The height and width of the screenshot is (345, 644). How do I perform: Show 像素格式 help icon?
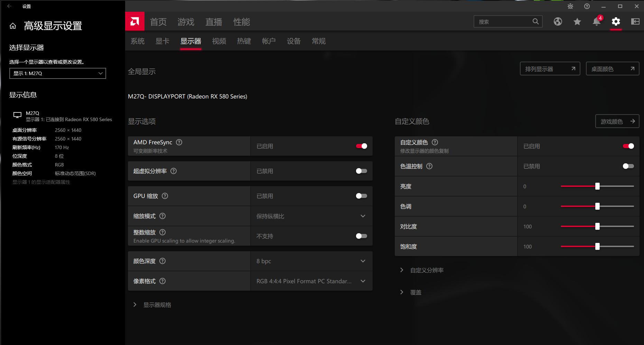[162, 281]
